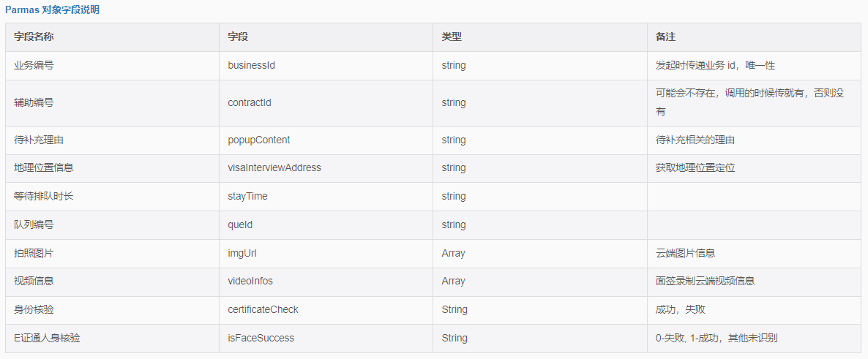868x359 pixels.
Task: Select the 类型 column header
Action: (x=540, y=37)
